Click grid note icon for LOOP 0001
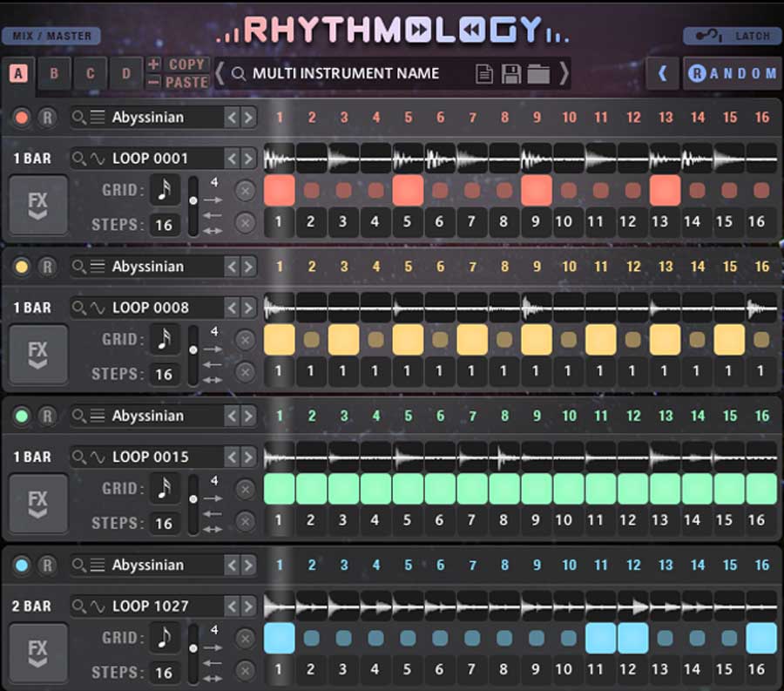This screenshot has height=691, width=784. tap(165, 190)
